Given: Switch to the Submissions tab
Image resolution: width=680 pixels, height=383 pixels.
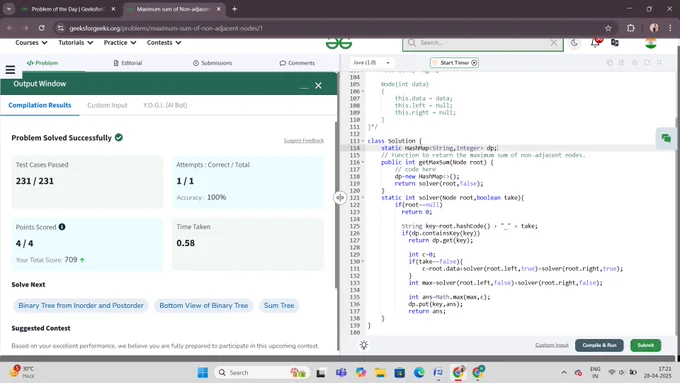Looking at the screenshot, I should [212, 63].
